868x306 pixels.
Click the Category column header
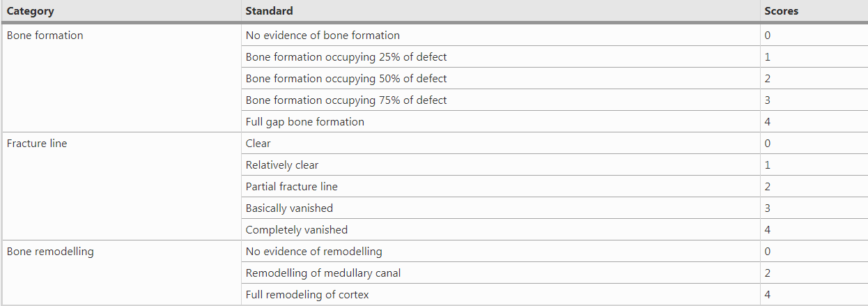(x=31, y=11)
